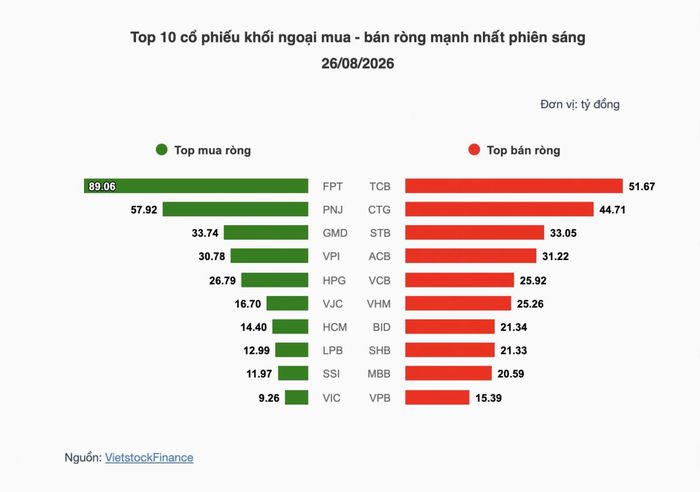Viewport: 700px width, 492px height.
Task: Select the ACB bar labeled 31.22
Action: coord(471,256)
